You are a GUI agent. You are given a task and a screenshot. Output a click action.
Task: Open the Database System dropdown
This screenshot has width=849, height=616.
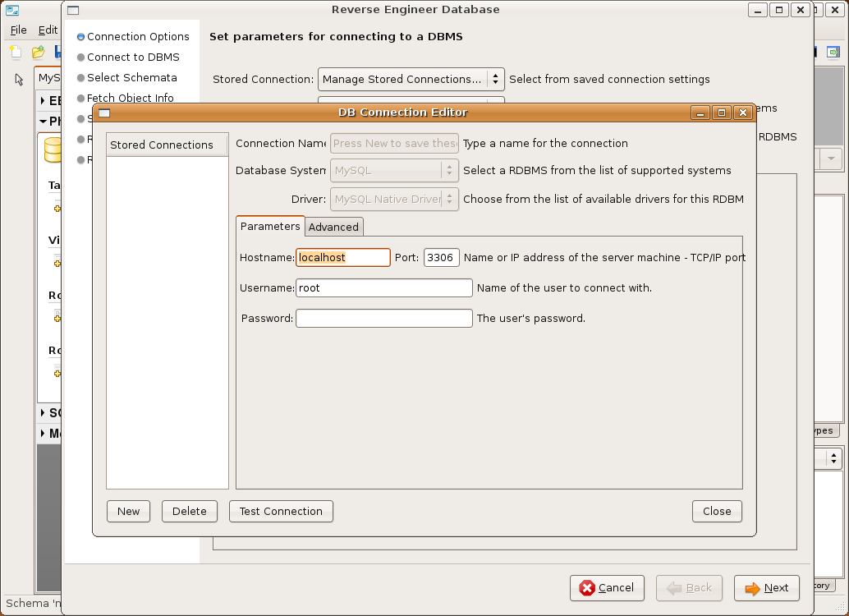click(x=394, y=171)
